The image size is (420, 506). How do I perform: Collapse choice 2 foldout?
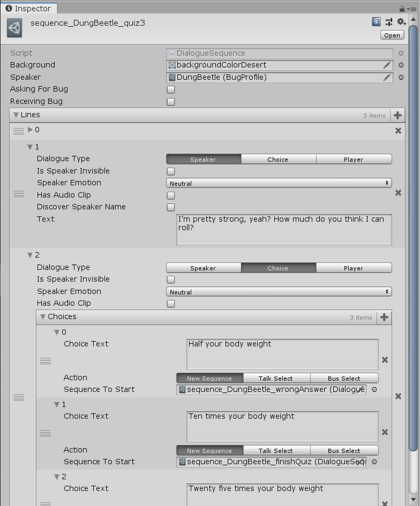(56, 477)
